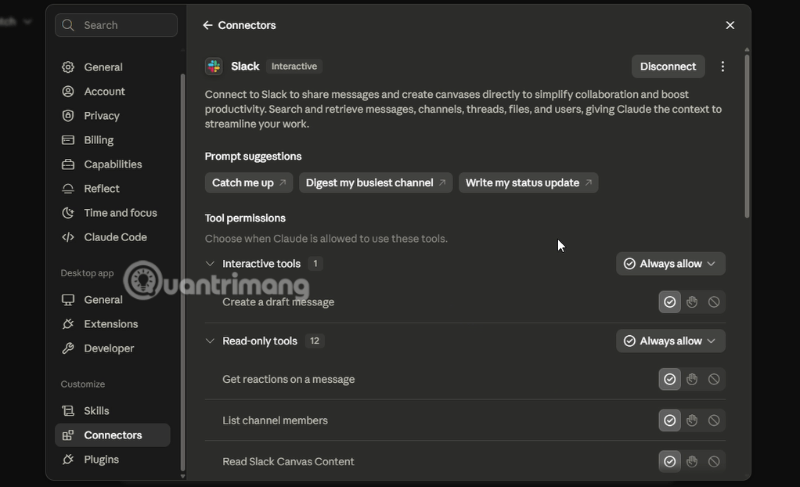Click the sidebar vertical scrollbar

[x=183, y=273]
